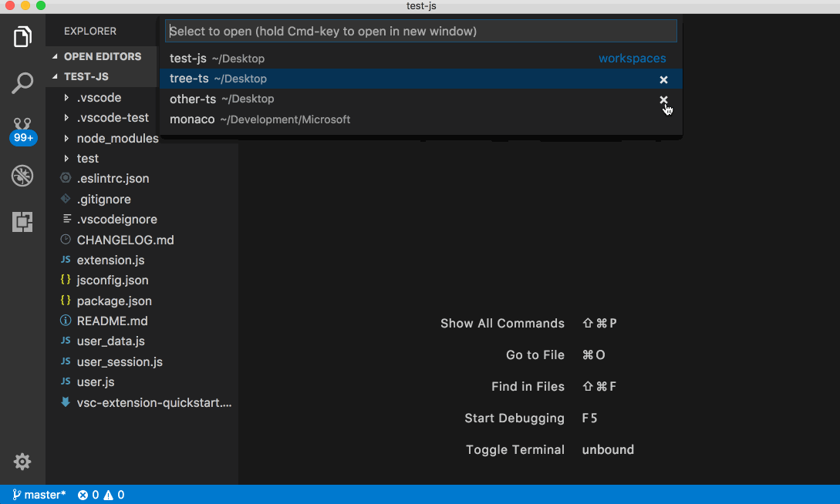Open Source Control view with 99+ badge
The width and height of the screenshot is (840, 504).
point(22,129)
